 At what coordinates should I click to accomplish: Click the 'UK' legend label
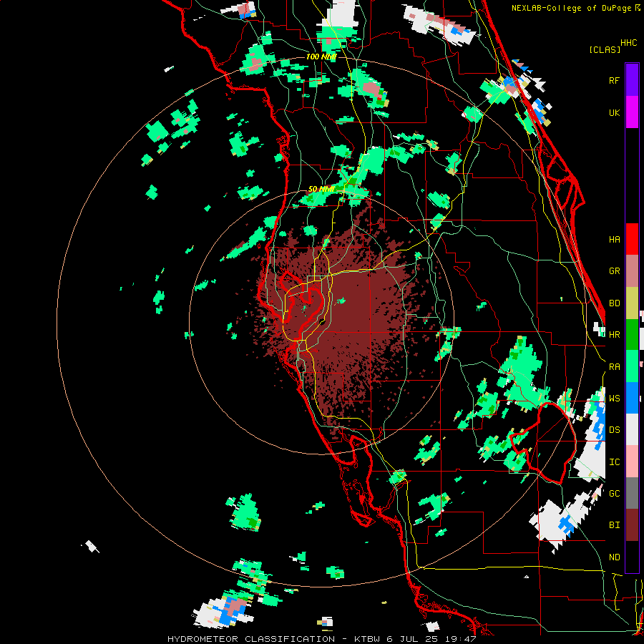point(614,112)
